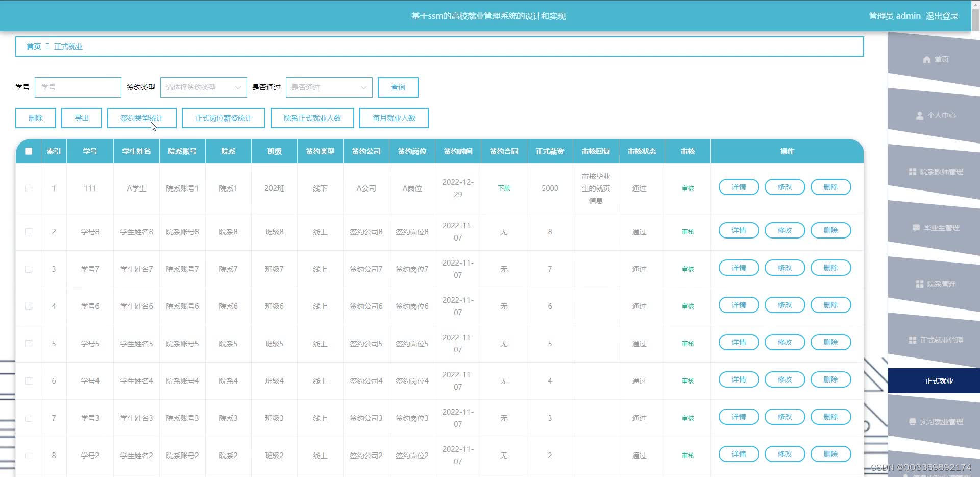Open the 签约类型 dropdown

pos(203,87)
